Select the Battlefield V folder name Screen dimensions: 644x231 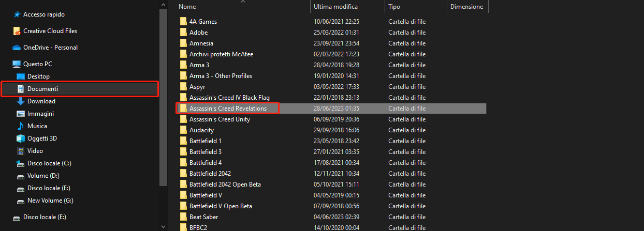pyautogui.click(x=206, y=195)
